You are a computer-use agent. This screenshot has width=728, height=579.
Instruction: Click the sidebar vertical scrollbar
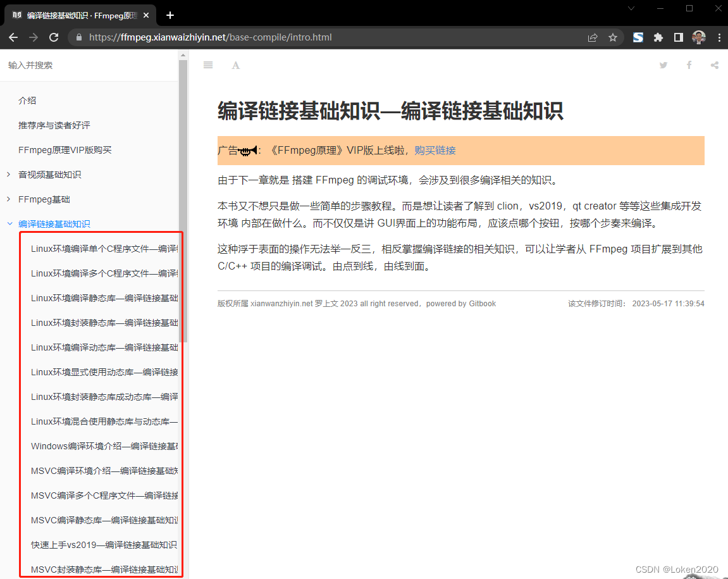pyautogui.click(x=183, y=200)
